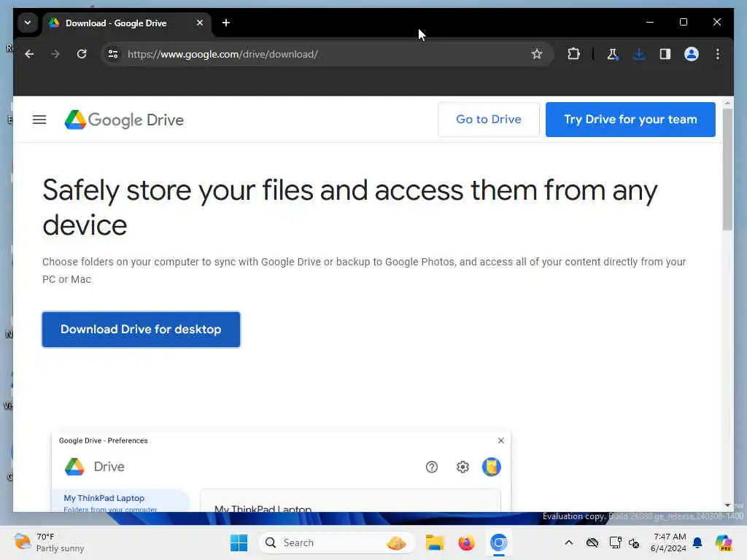This screenshot has width=747, height=560.
Task: Launch Firefox from the taskbar
Action: pyautogui.click(x=466, y=542)
